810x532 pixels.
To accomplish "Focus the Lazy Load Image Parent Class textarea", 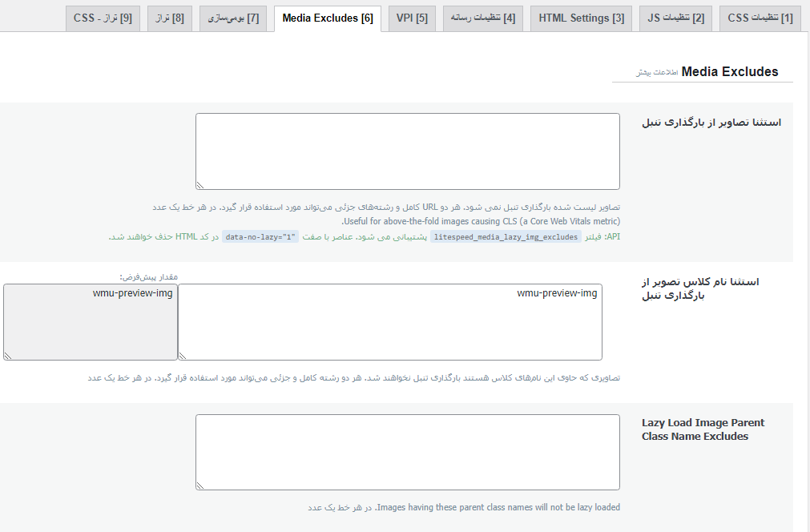I will [407, 452].
